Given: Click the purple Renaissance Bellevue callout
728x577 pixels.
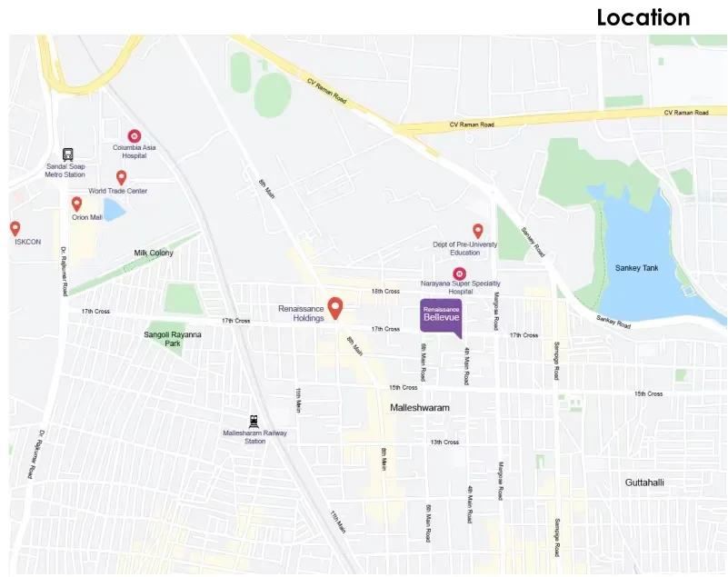Looking at the screenshot, I should pos(441,317).
